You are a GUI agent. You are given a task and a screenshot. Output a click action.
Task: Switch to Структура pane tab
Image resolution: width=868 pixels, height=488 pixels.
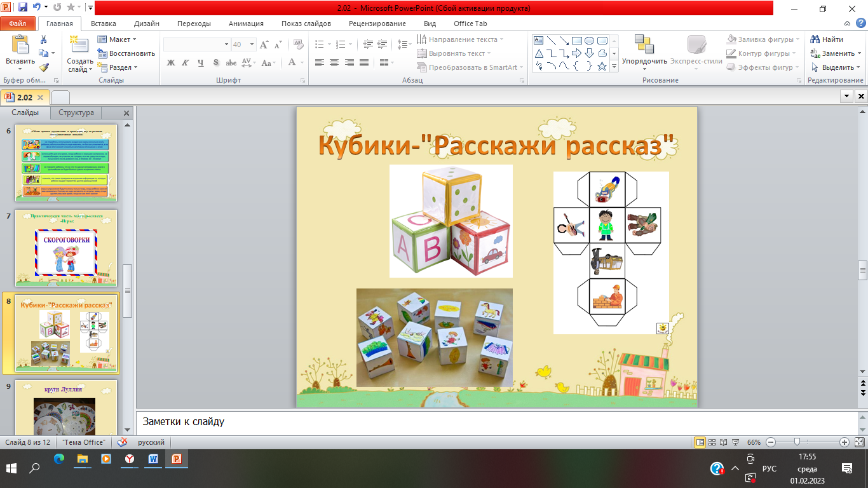[76, 112]
